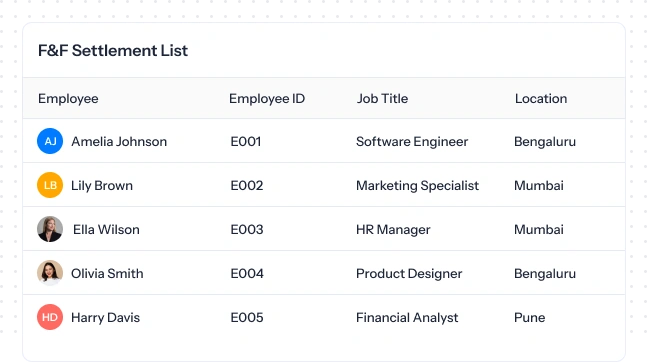Click the Pune location cell

pos(529,317)
